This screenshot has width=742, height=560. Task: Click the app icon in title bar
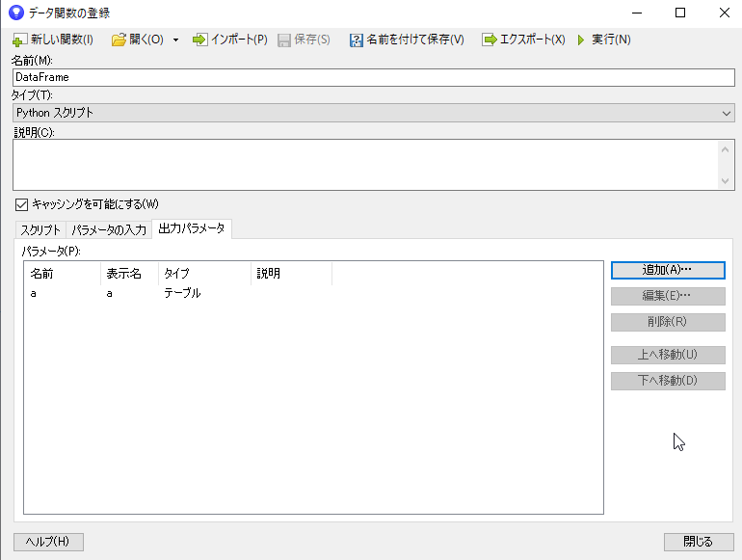click(x=15, y=13)
